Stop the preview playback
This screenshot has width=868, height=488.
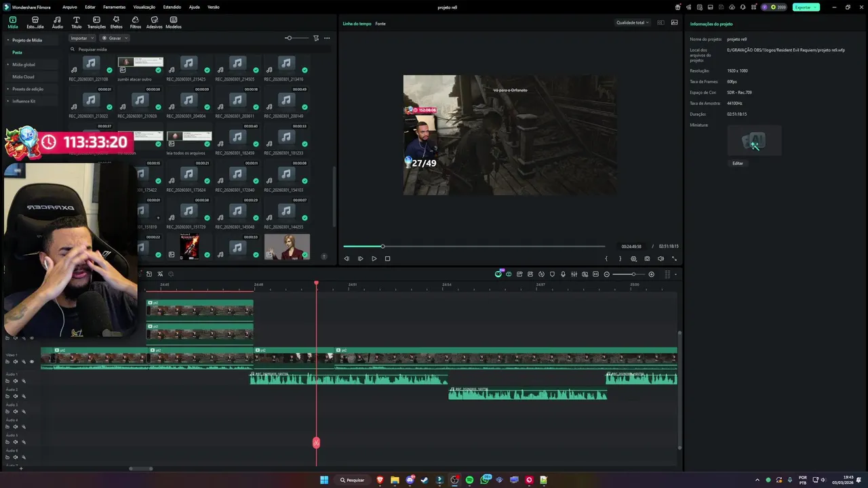tap(387, 258)
